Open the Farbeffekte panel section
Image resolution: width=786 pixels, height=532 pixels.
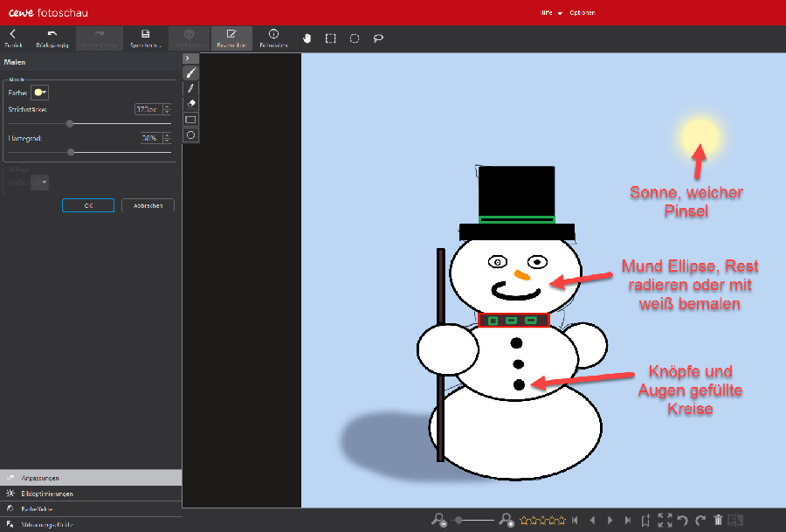tap(40, 508)
